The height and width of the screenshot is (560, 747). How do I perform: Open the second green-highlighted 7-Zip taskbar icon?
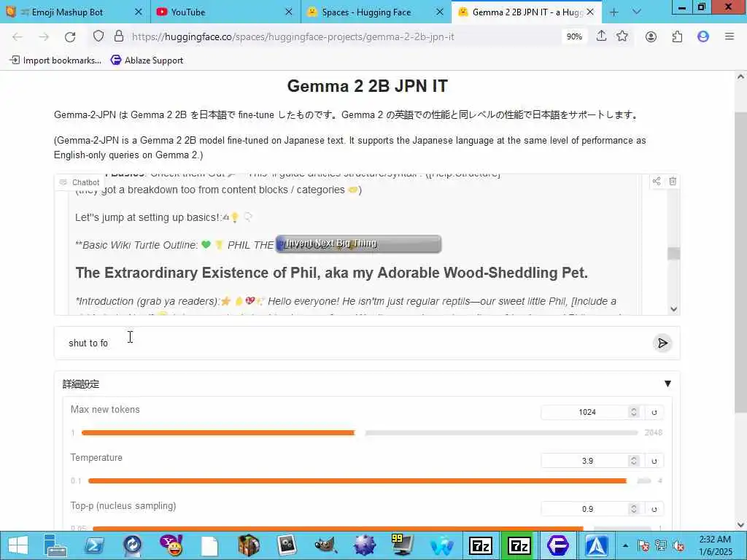[x=519, y=545]
